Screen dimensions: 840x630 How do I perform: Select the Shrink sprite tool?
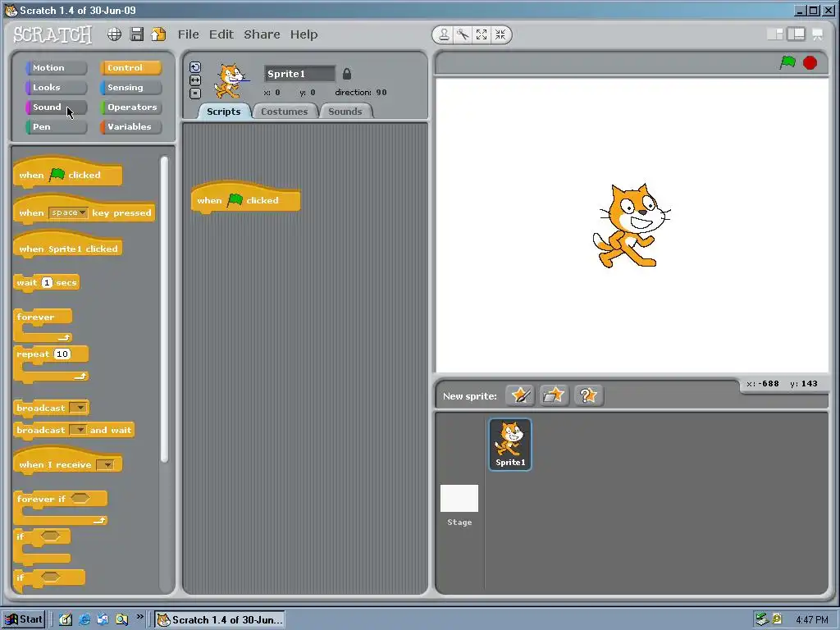(x=500, y=34)
